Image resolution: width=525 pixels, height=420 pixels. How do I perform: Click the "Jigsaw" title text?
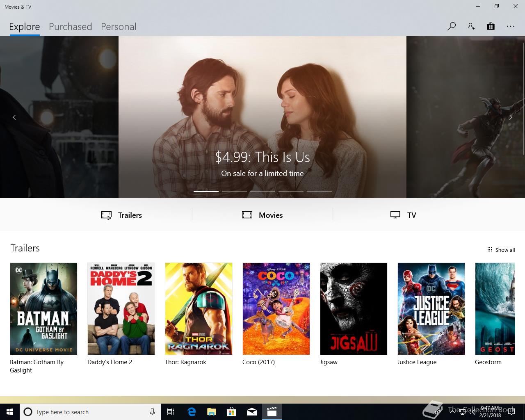(329, 362)
